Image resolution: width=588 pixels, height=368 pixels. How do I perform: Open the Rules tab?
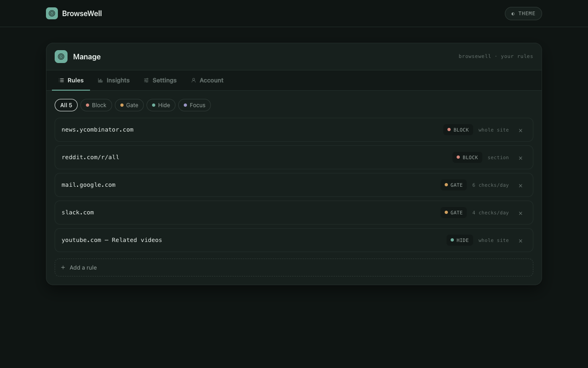(x=71, y=80)
